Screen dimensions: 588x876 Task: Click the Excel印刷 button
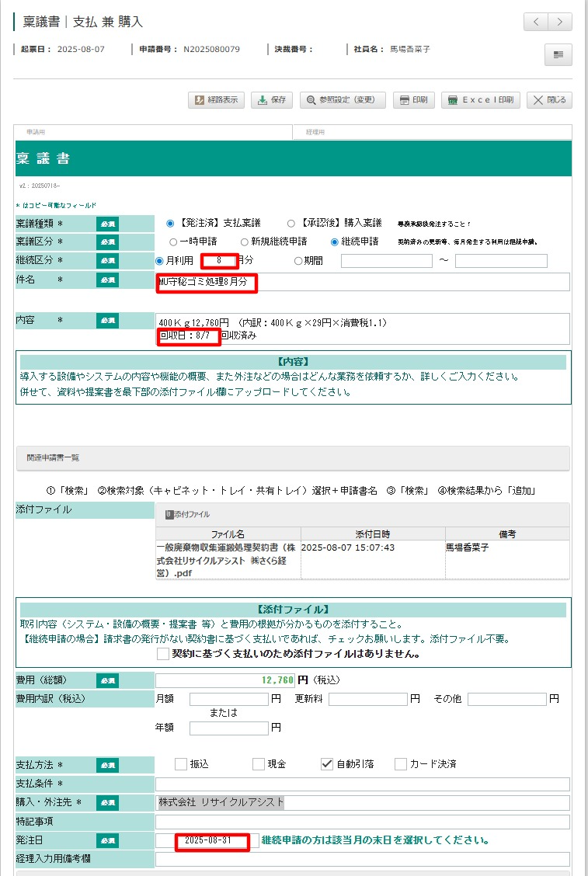point(481,100)
